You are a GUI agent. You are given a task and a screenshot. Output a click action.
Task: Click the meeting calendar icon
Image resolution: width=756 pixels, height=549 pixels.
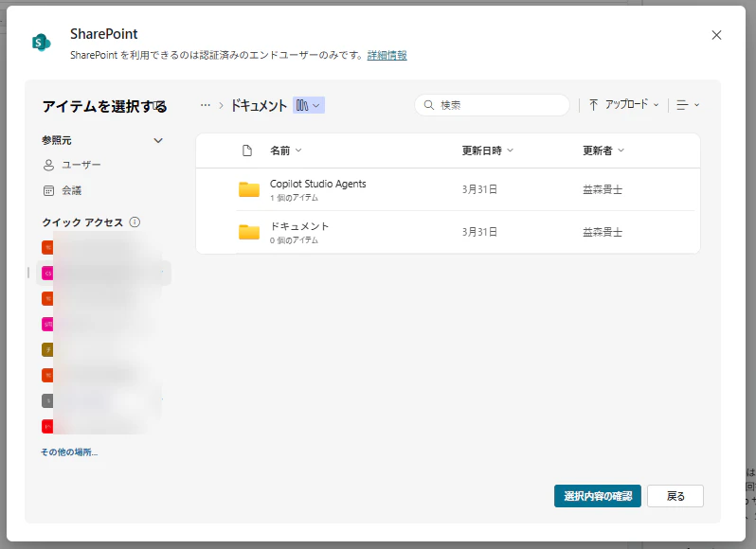(x=48, y=190)
